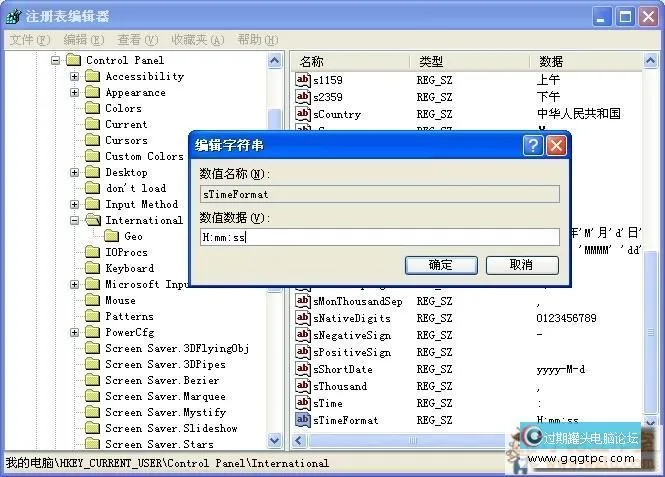Click the 名称 column header
The height and width of the screenshot is (477, 665).
tap(351, 62)
